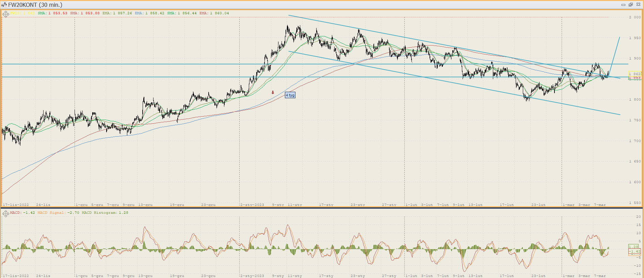Select the EMA legend showing 1 860.04

click(x=214, y=13)
